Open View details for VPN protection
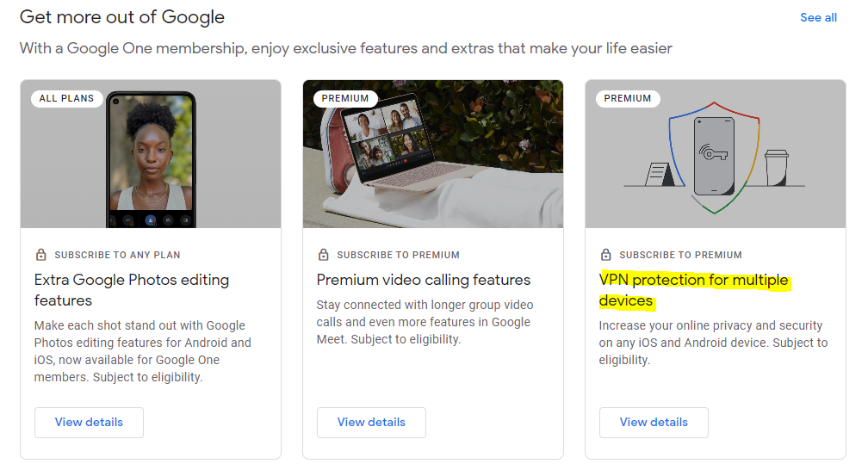 [654, 423]
